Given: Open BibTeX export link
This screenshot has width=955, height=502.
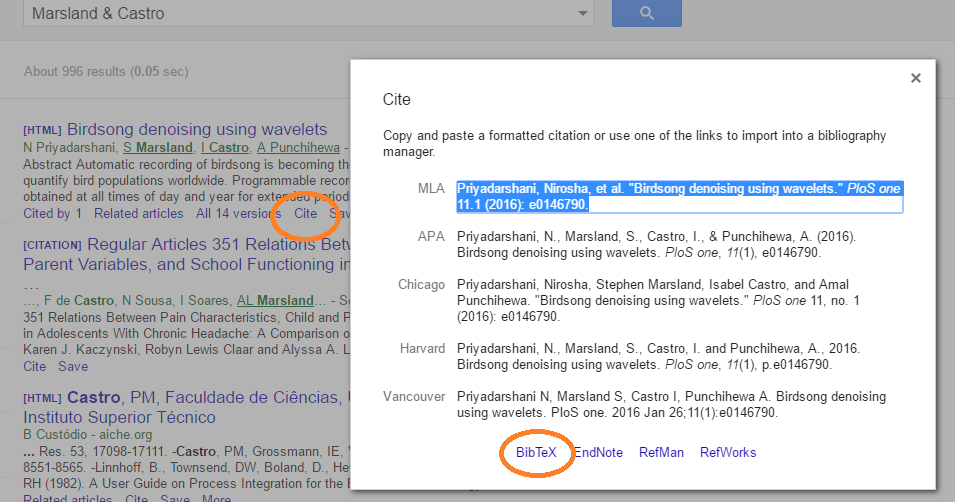Looking at the screenshot, I should (536, 453).
